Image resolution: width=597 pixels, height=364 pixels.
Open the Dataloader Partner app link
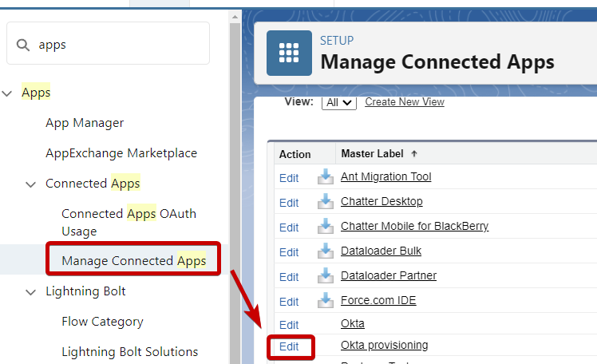coord(389,275)
